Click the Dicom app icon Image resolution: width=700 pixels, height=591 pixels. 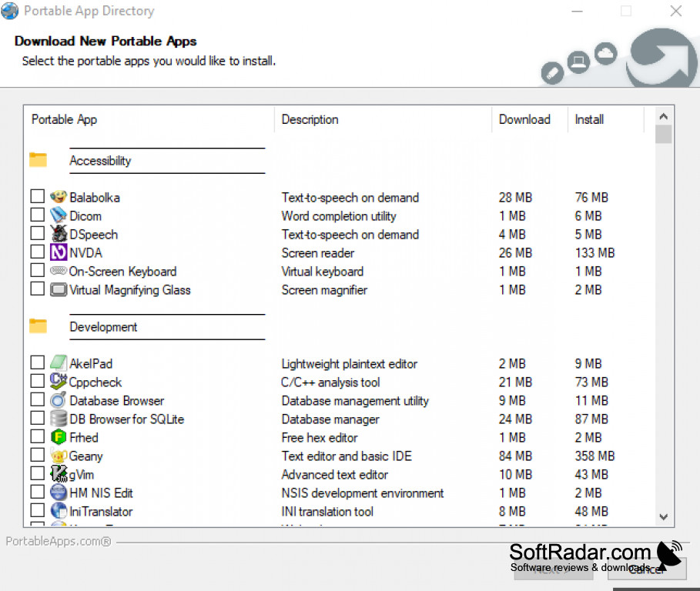click(x=59, y=215)
